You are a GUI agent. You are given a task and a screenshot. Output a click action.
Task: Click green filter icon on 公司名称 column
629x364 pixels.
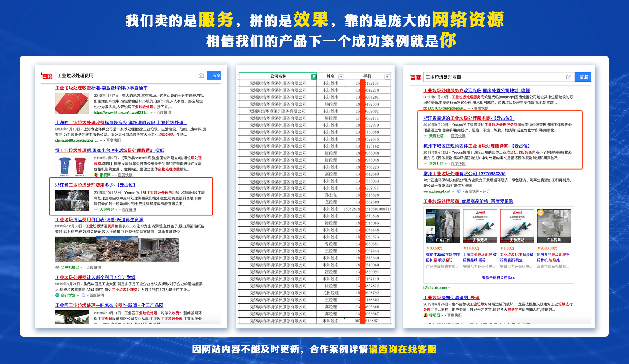313,77
